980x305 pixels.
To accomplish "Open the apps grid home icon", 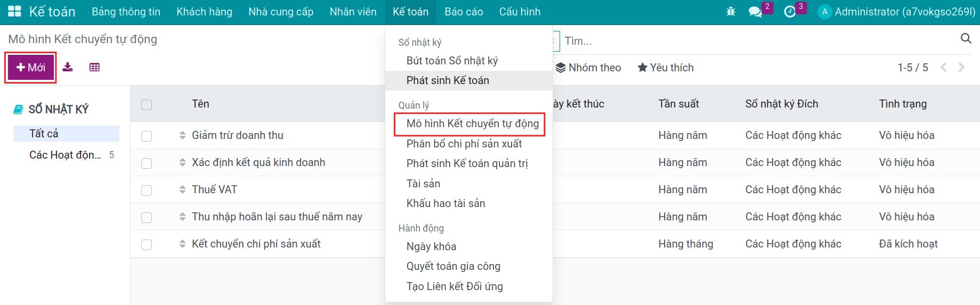I will (15, 12).
